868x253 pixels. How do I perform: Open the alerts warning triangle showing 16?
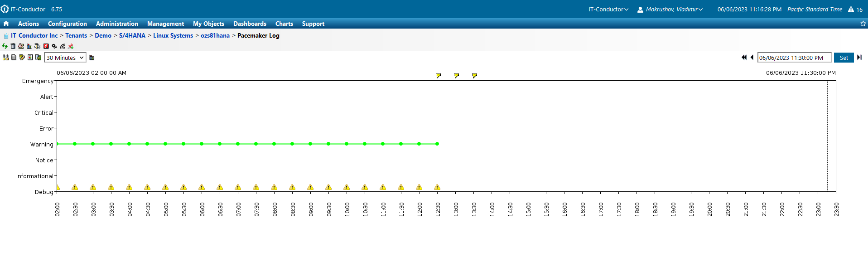pos(855,10)
